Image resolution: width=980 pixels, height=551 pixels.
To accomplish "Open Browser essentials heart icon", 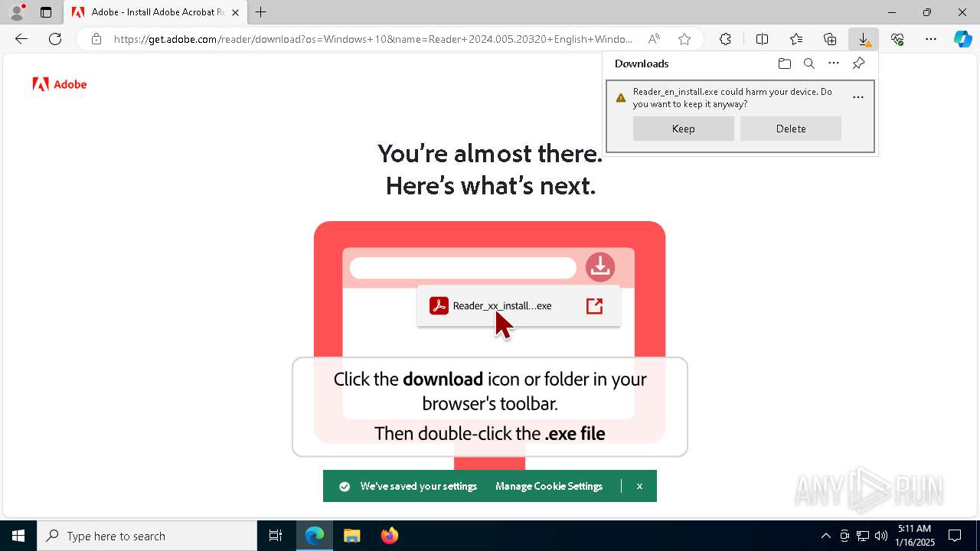I will point(897,39).
